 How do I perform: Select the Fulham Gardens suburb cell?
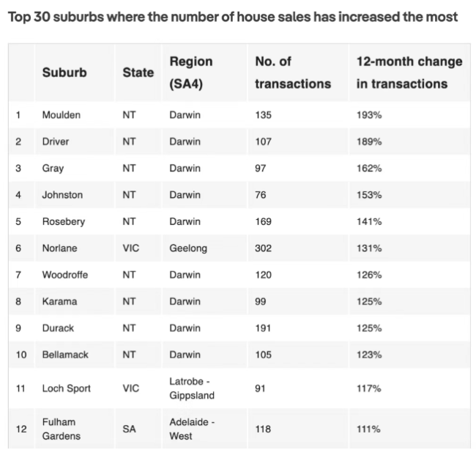62,429
